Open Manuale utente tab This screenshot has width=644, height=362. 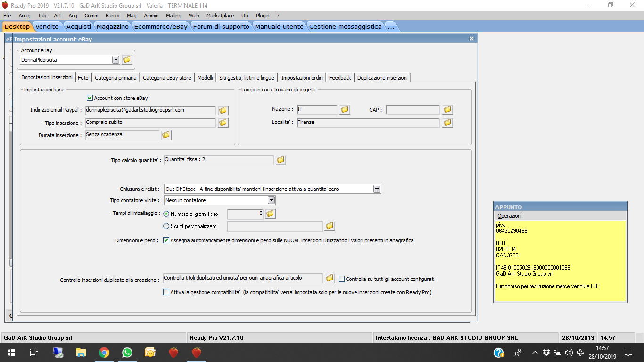279,26
